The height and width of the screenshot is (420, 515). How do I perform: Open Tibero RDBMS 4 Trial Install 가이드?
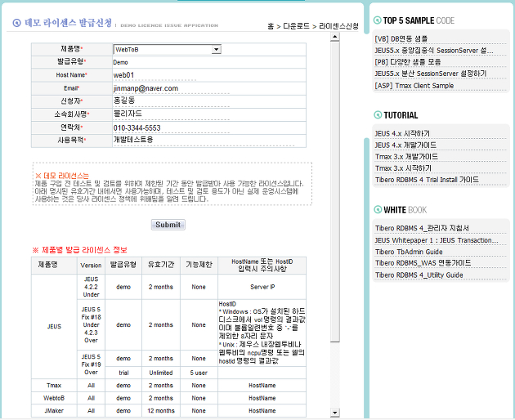coord(427,180)
